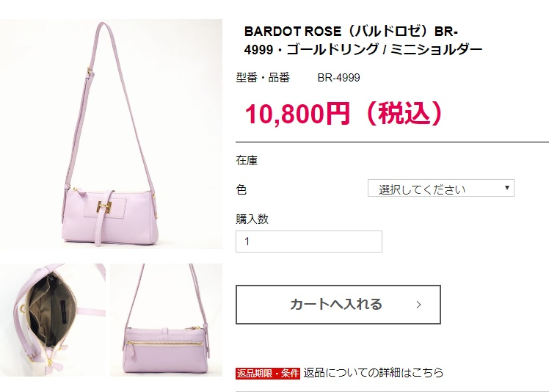The height and width of the screenshot is (392, 549).
Task: Select the bag back-zipper view thumbnail
Action: pos(167,320)
